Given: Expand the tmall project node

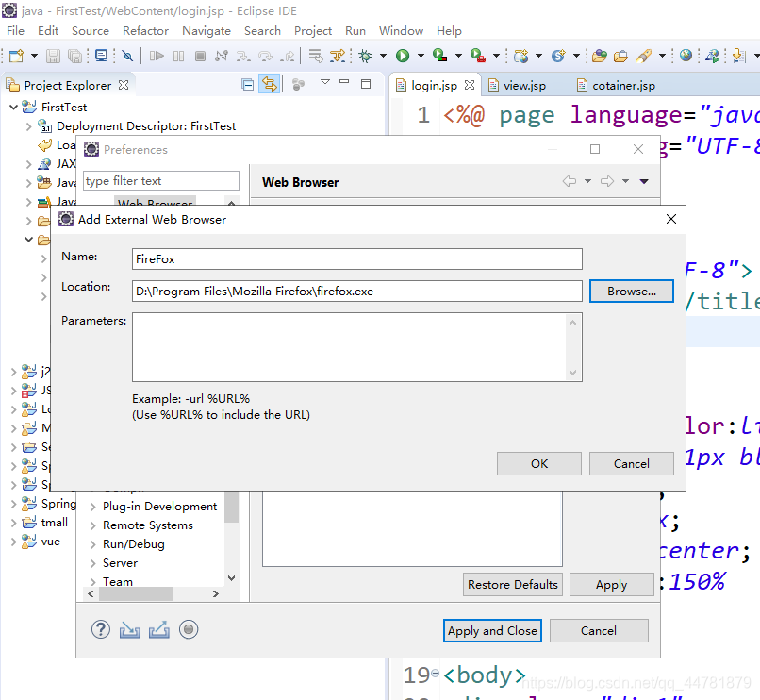Looking at the screenshot, I should point(13,523).
